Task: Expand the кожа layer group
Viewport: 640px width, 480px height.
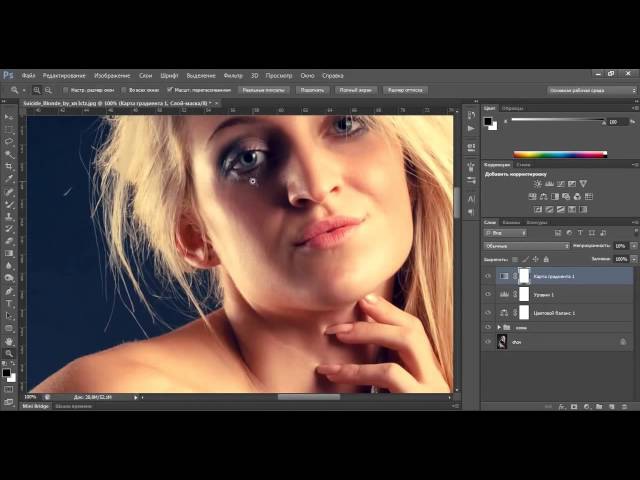Action: (x=499, y=327)
